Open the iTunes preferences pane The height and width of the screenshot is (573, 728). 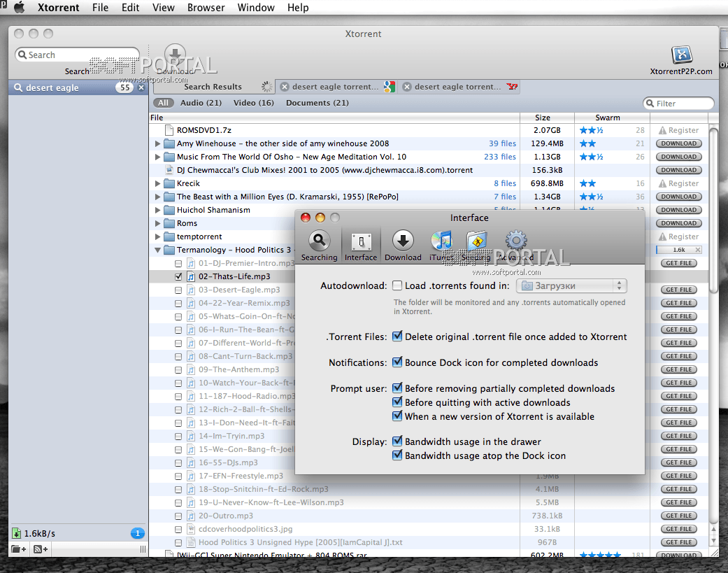pos(441,245)
